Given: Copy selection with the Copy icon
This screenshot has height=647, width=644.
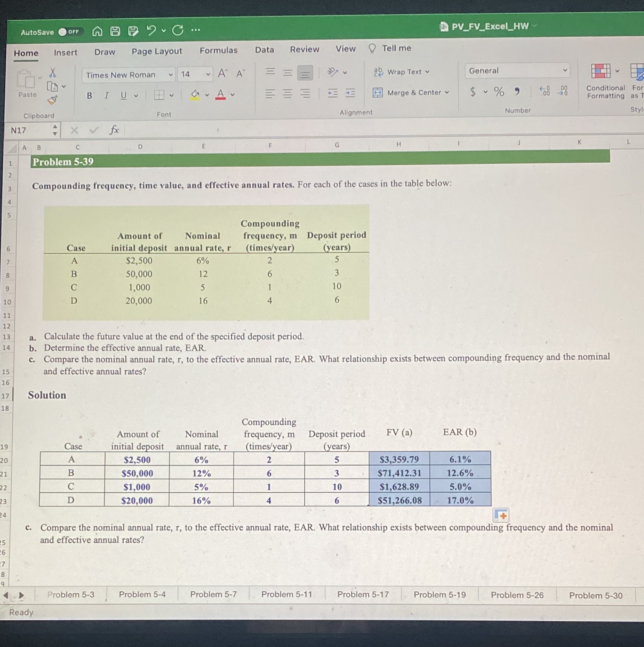Looking at the screenshot, I should (x=52, y=87).
